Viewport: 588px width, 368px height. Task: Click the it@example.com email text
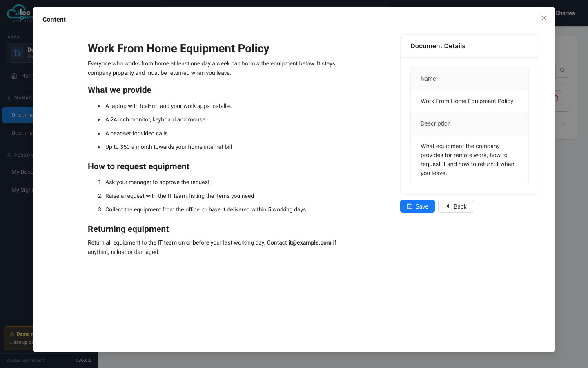[310, 242]
